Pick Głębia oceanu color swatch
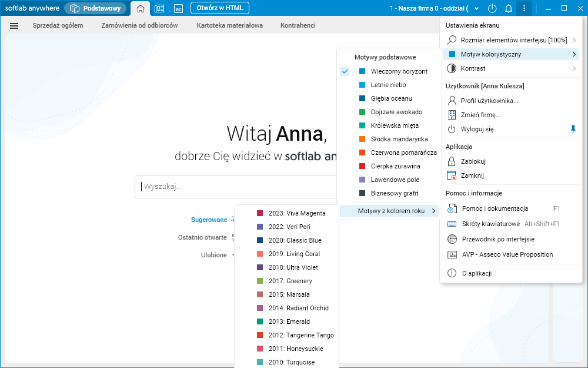This screenshot has width=588, height=368. (x=362, y=98)
